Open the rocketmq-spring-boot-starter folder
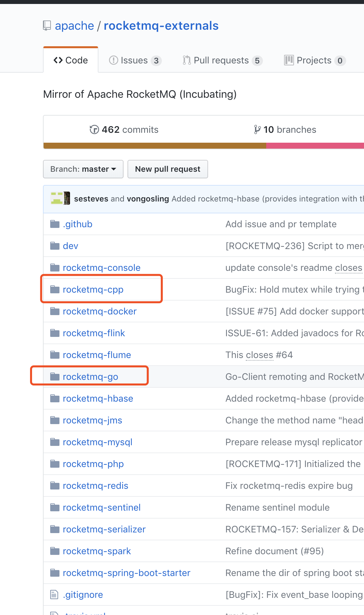 (x=127, y=573)
